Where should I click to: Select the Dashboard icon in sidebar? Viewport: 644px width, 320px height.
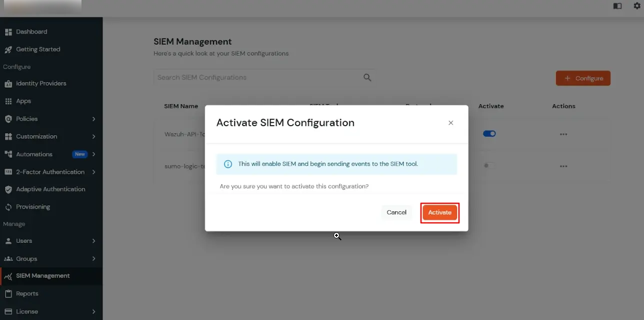8,32
